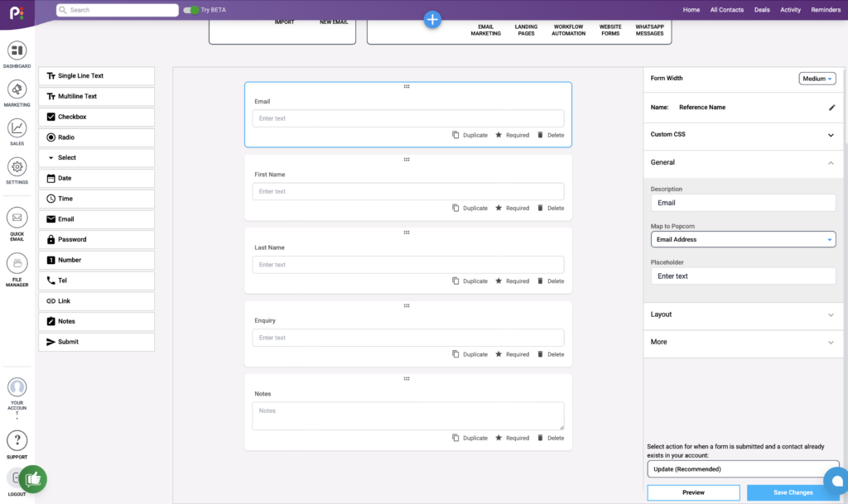The width and height of the screenshot is (848, 504).
Task: Delete the Notes field
Action: (x=551, y=438)
